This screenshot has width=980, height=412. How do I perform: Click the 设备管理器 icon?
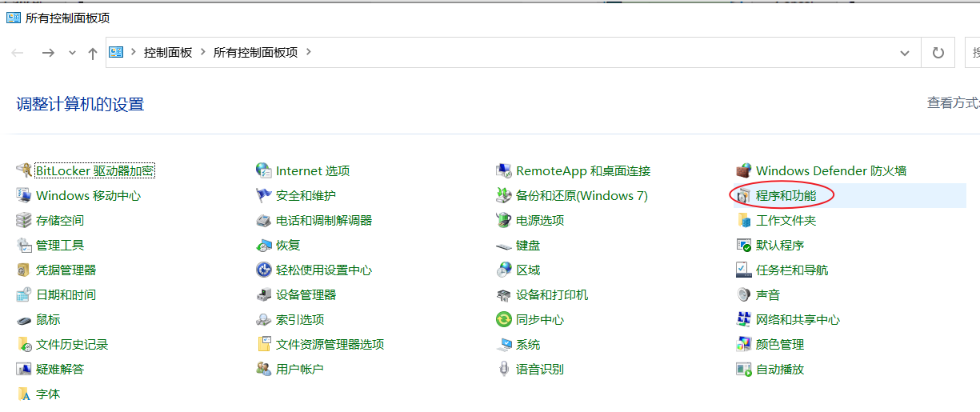(263, 294)
